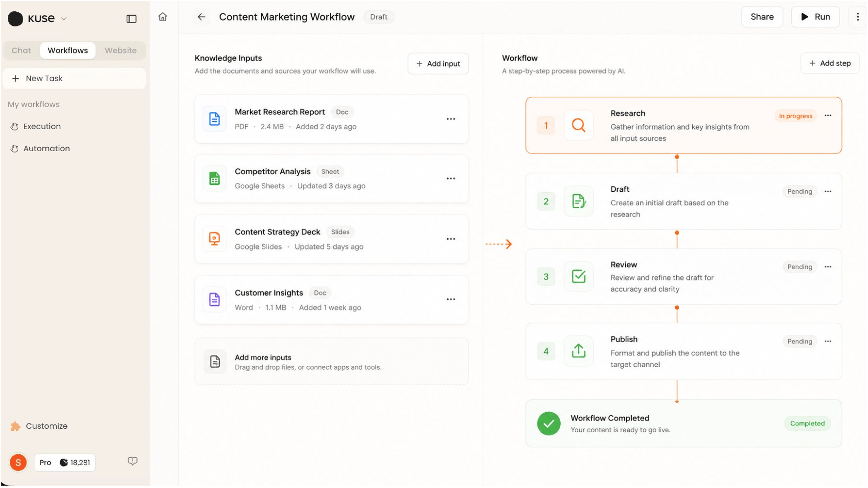This screenshot has height=488, width=868.
Task: Expand the Kuse workspace dropdown chevron
Action: pyautogui.click(x=64, y=19)
